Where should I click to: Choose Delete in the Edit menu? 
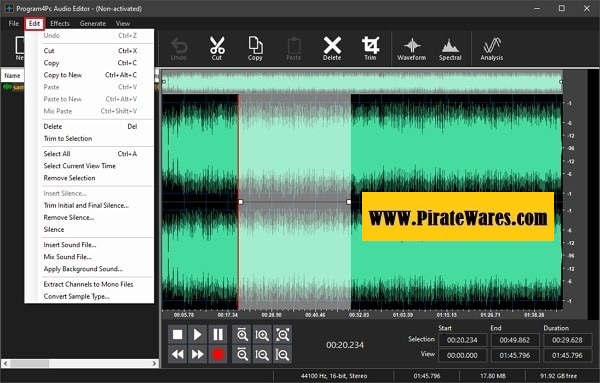(90, 127)
